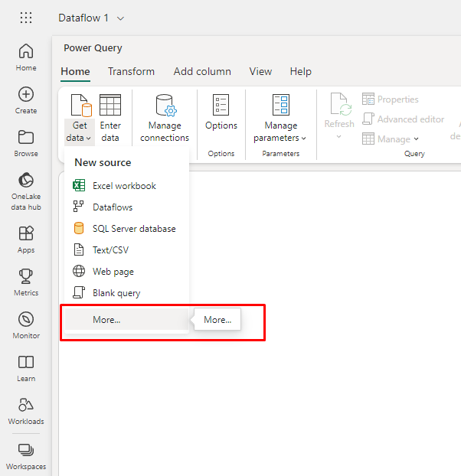
Task: Select Excel workbook as new source
Action: point(126,186)
